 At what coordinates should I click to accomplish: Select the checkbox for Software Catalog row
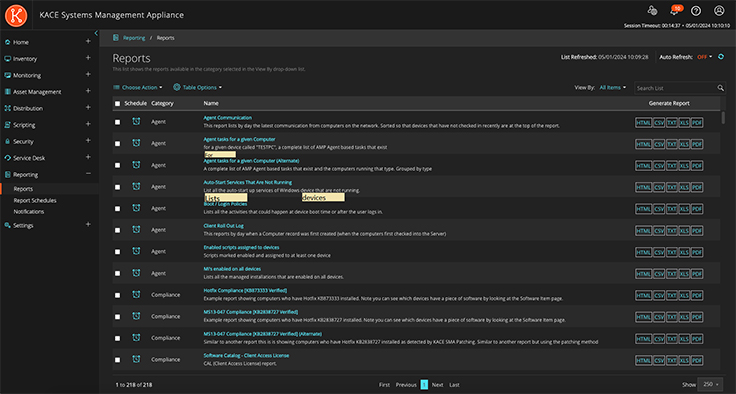tap(117, 360)
